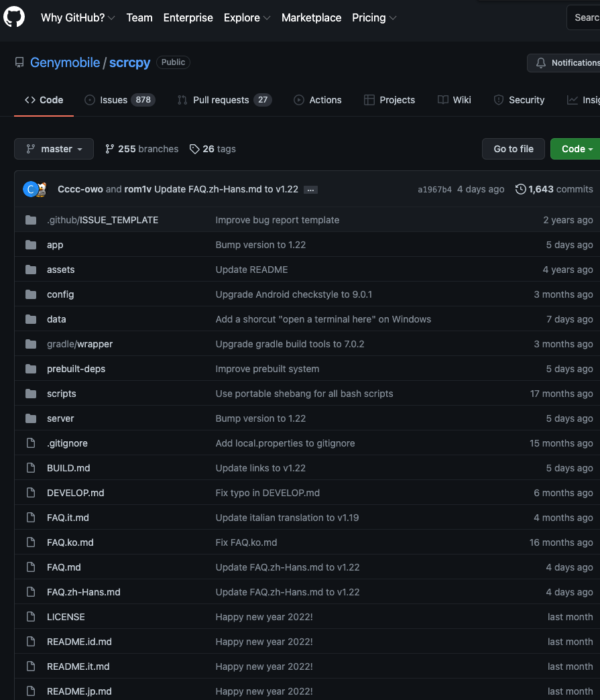Click the folder icon for .github/ISSUE_TEMPLATE
This screenshot has width=600, height=700.
[31, 220]
